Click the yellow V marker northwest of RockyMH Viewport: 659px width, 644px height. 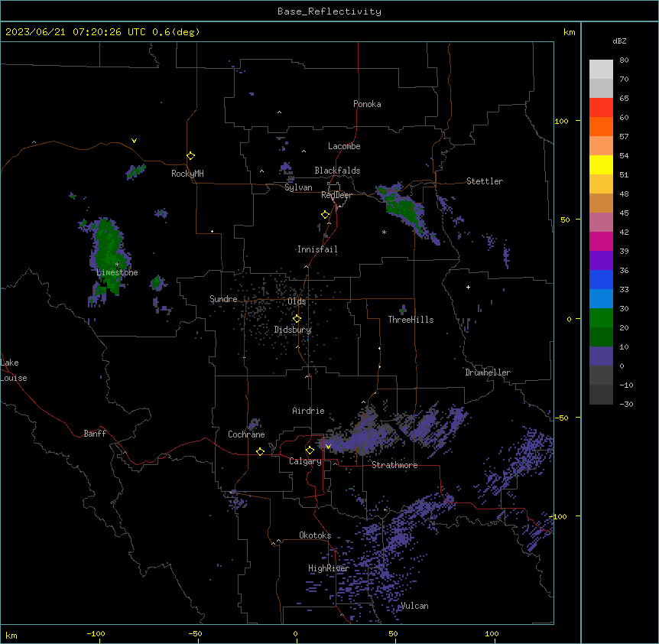134,141
